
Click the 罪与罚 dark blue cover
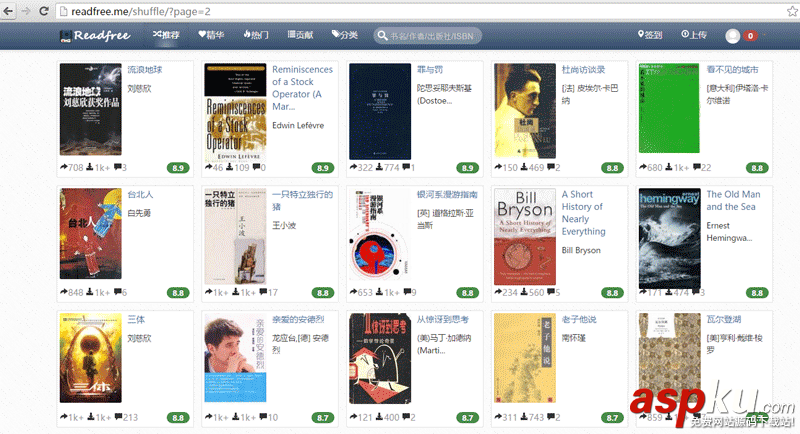(x=380, y=111)
